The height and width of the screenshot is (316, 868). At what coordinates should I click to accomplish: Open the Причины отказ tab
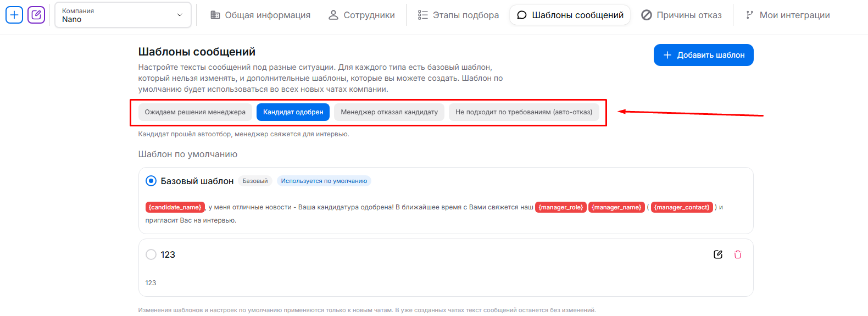pos(681,15)
